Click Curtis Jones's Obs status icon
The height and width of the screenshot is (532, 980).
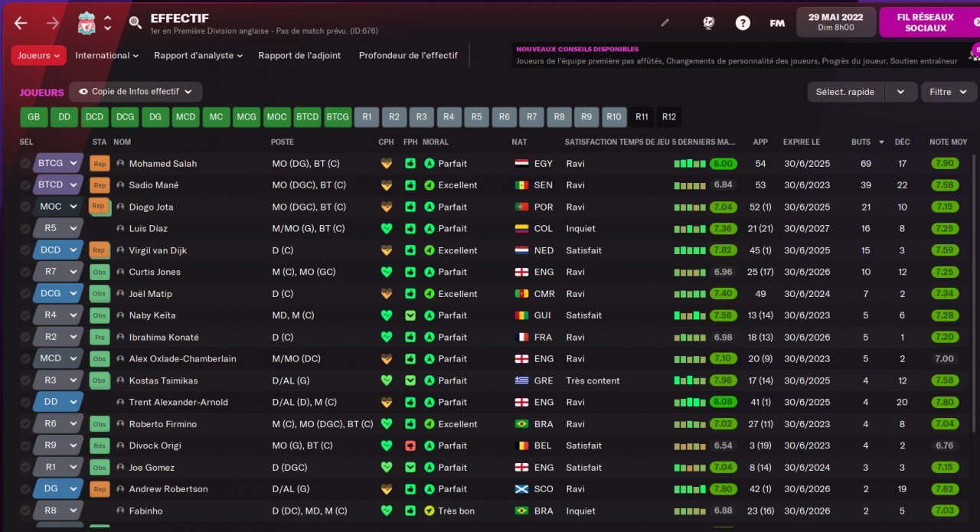tap(100, 272)
